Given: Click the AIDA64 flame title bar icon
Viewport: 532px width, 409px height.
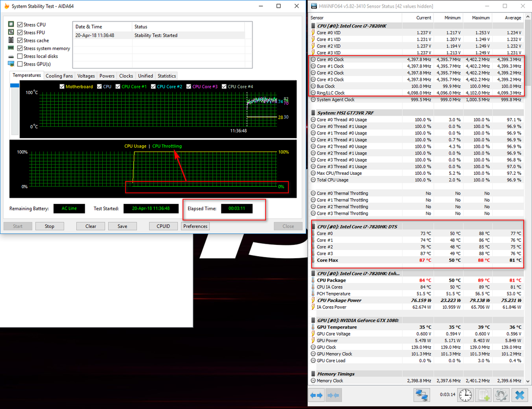Looking at the screenshot, I should click(7, 6).
